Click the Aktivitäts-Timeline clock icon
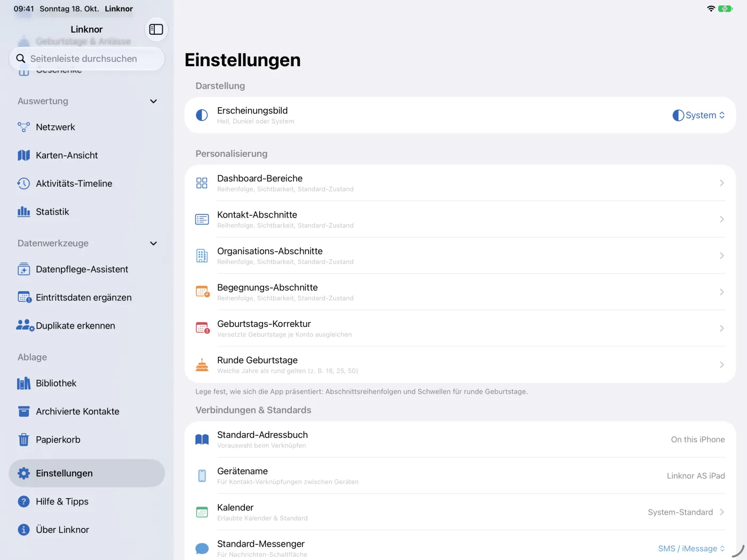 tap(23, 183)
